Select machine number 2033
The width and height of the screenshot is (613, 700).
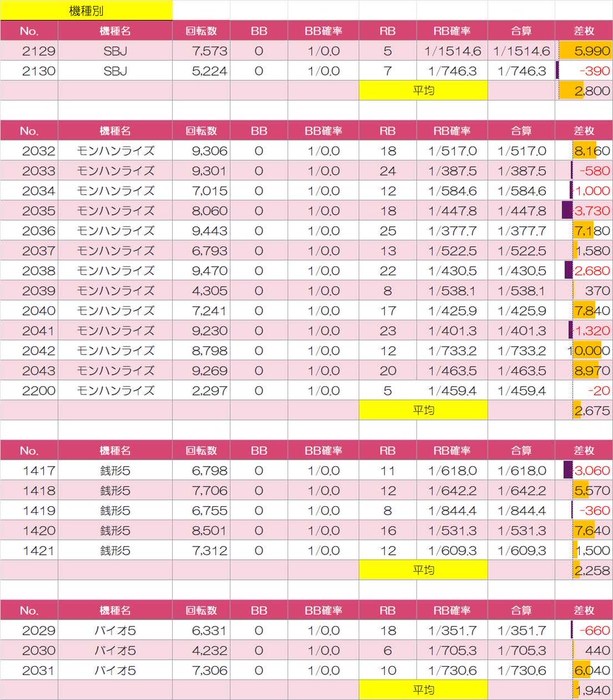[38, 171]
